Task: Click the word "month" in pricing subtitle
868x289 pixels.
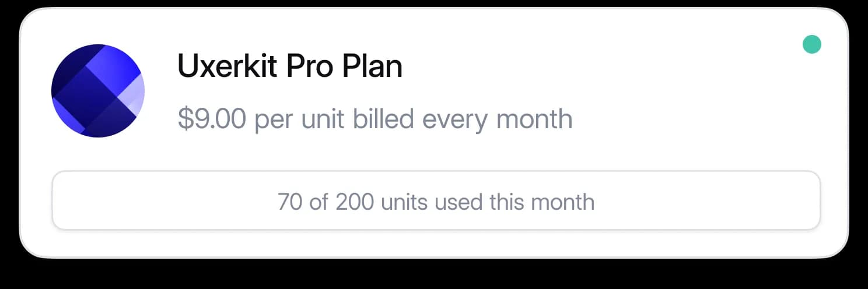Action: (x=534, y=119)
